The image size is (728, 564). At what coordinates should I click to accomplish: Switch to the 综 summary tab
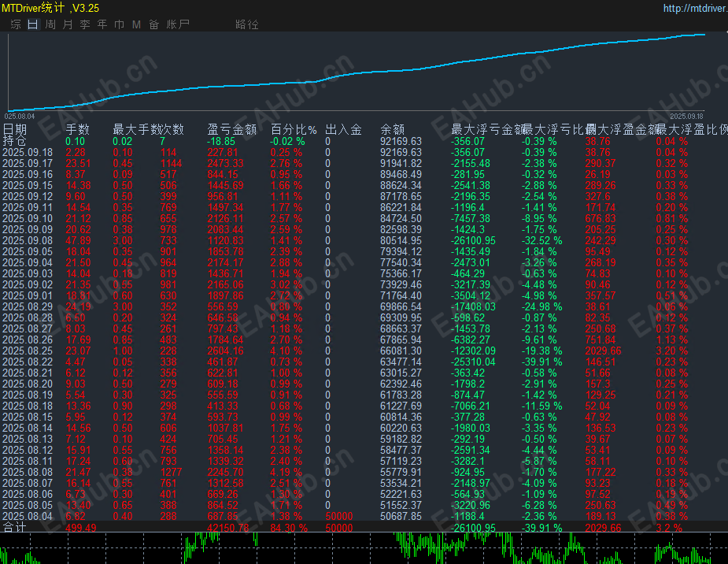[16, 24]
